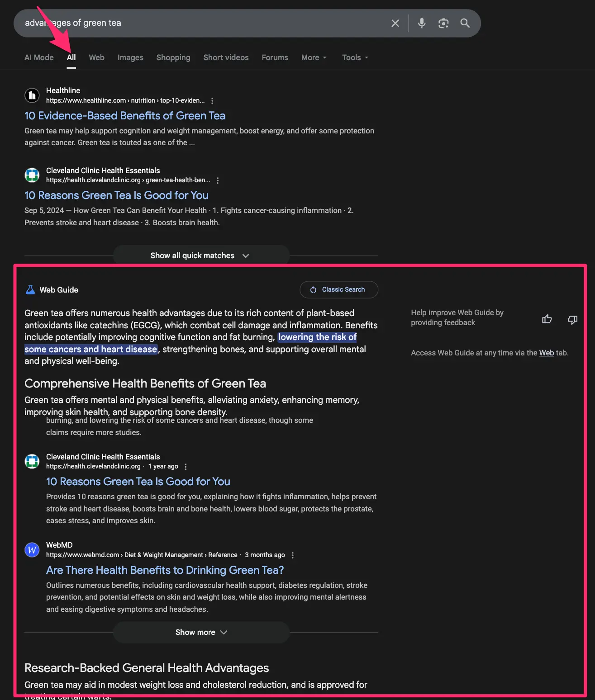Click the Cleveland Clinic site icon
The height and width of the screenshot is (700, 595).
coord(32,175)
